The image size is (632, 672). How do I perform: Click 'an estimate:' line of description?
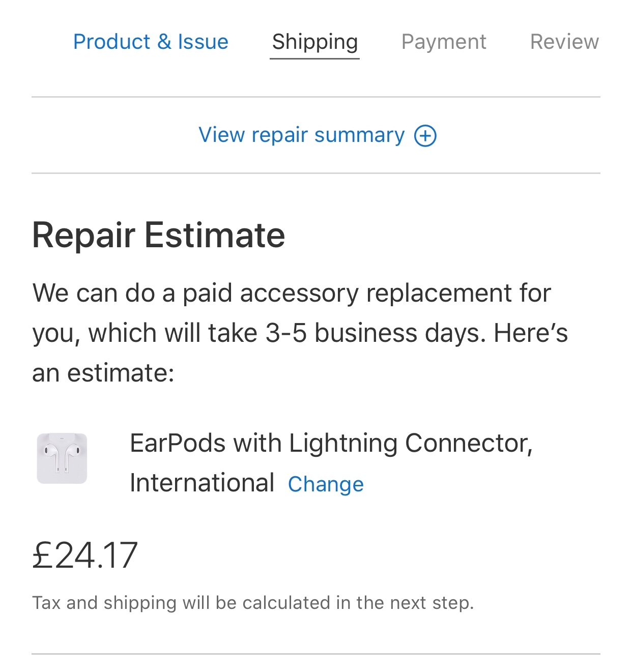point(103,373)
